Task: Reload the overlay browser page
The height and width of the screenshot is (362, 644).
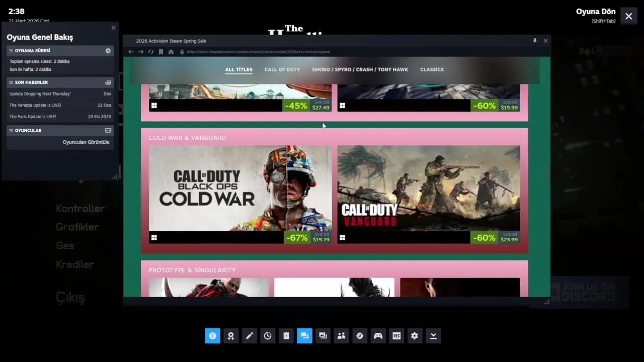Action: coord(151,52)
